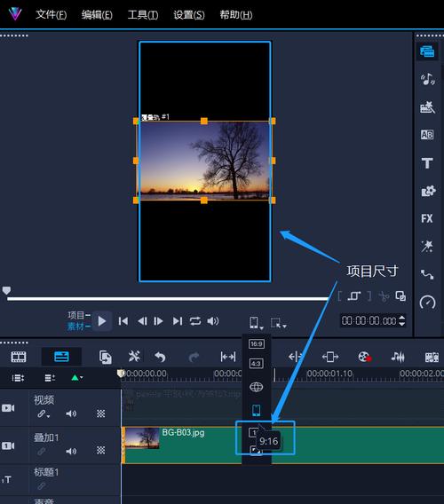Click the preview timecode field

pyautogui.click(x=369, y=320)
